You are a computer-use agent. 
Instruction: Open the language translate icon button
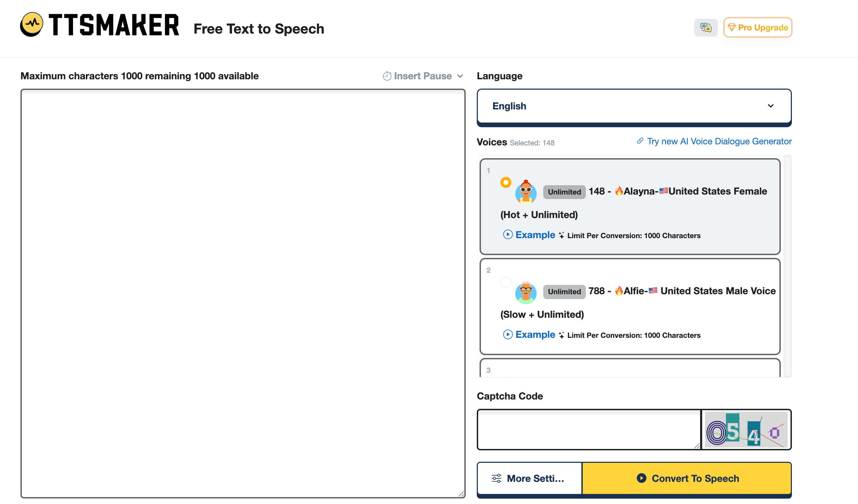(706, 28)
